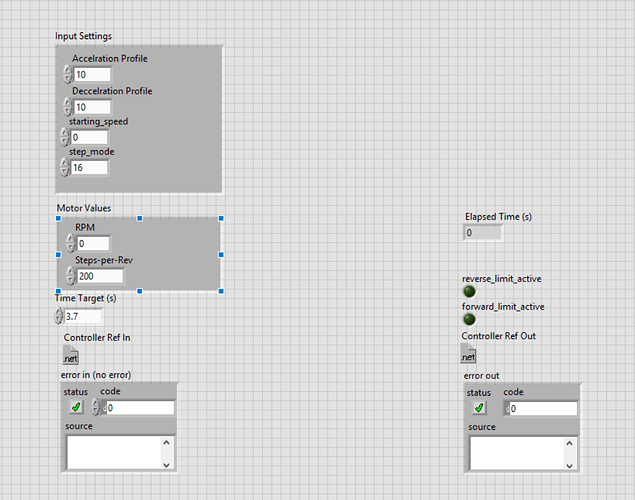Click the reverse_limit_active LED indicator
This screenshot has width=635, height=500.
click(468, 292)
